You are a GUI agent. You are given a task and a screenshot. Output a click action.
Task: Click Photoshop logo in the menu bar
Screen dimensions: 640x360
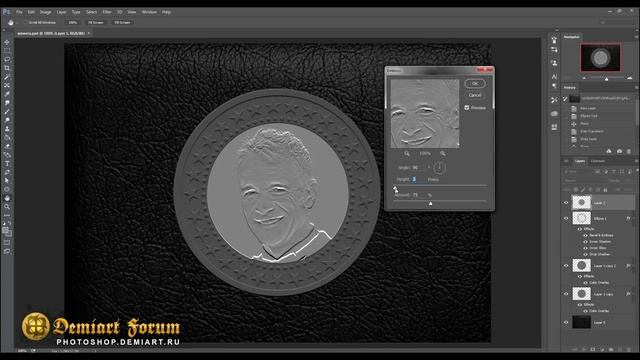coord(6,12)
